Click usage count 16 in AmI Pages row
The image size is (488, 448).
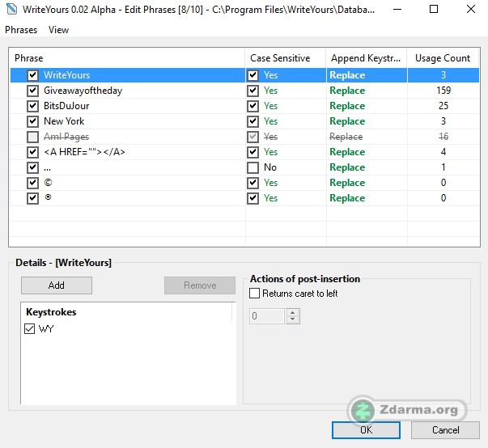(x=443, y=137)
